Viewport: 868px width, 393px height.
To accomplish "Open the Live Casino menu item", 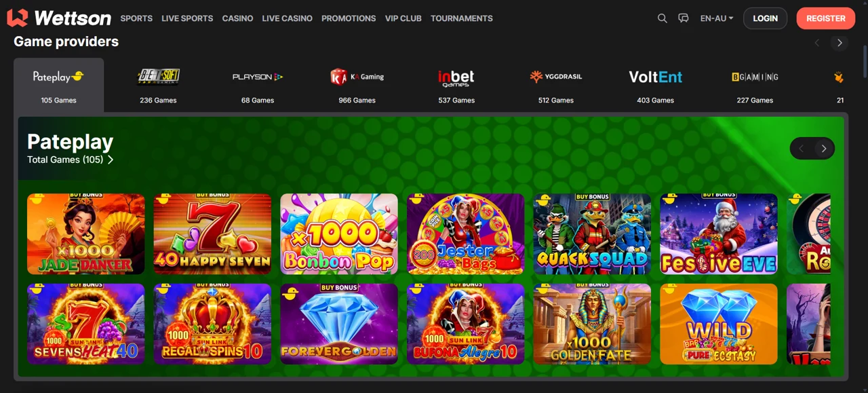I will pos(288,18).
